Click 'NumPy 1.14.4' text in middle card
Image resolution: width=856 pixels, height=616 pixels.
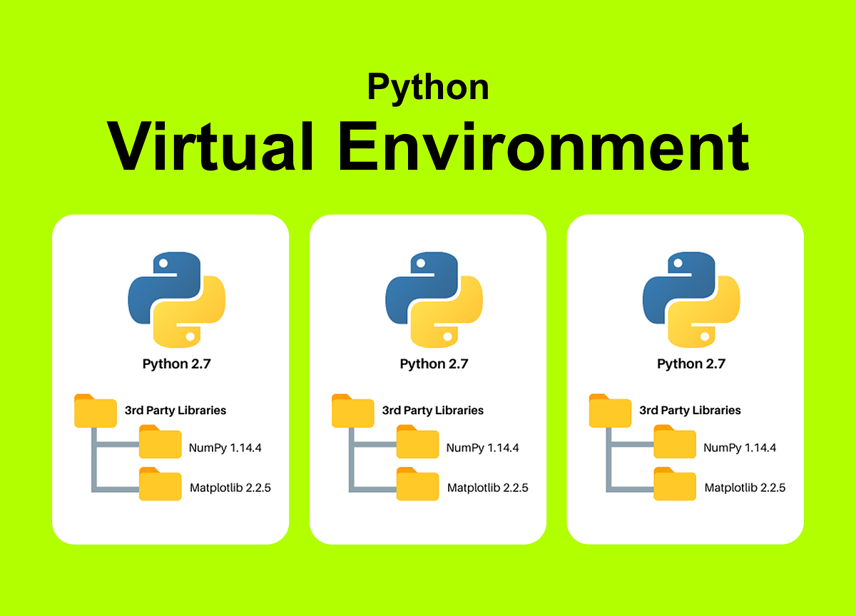[483, 448]
